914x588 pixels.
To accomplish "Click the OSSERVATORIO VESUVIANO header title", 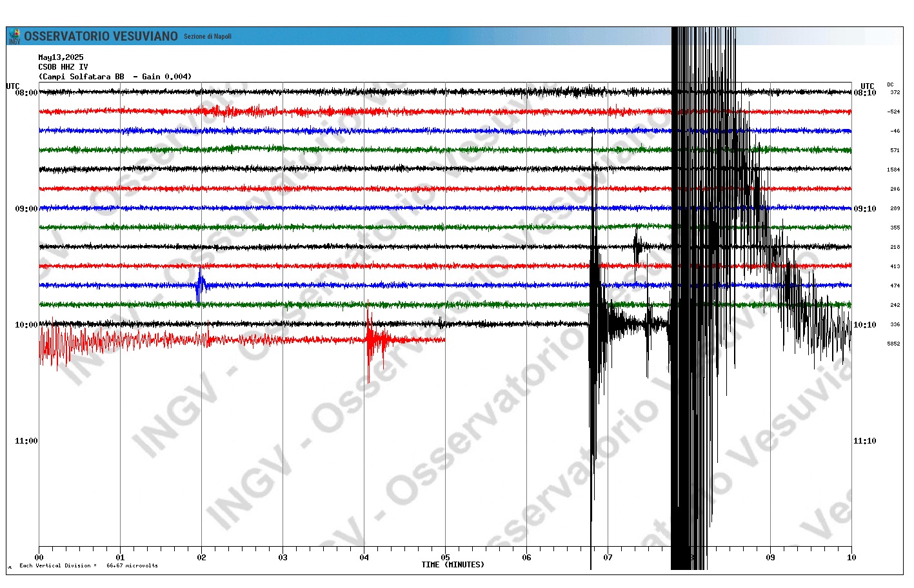I will pos(101,36).
